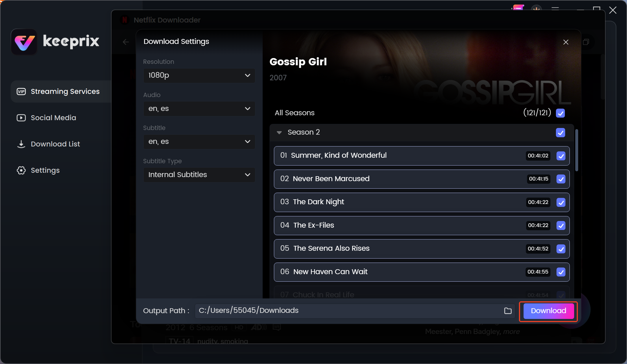Click duration 00:41:02 of episode 01
627x364 pixels.
(538, 156)
